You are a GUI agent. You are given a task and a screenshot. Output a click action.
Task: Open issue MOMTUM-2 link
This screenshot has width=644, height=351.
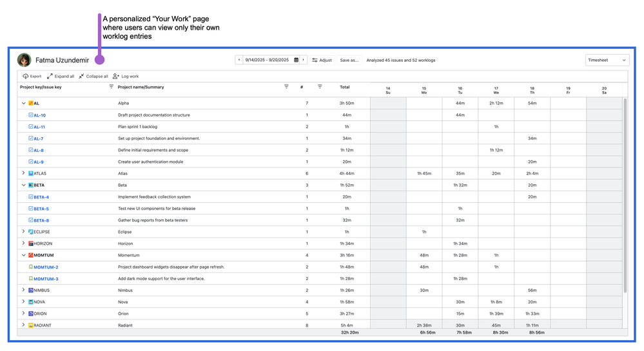tap(46, 267)
